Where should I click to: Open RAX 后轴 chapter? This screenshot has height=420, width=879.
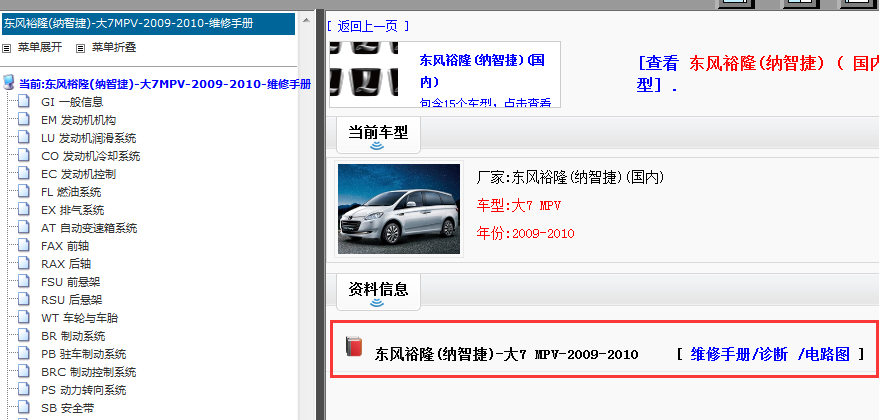[x=66, y=264]
